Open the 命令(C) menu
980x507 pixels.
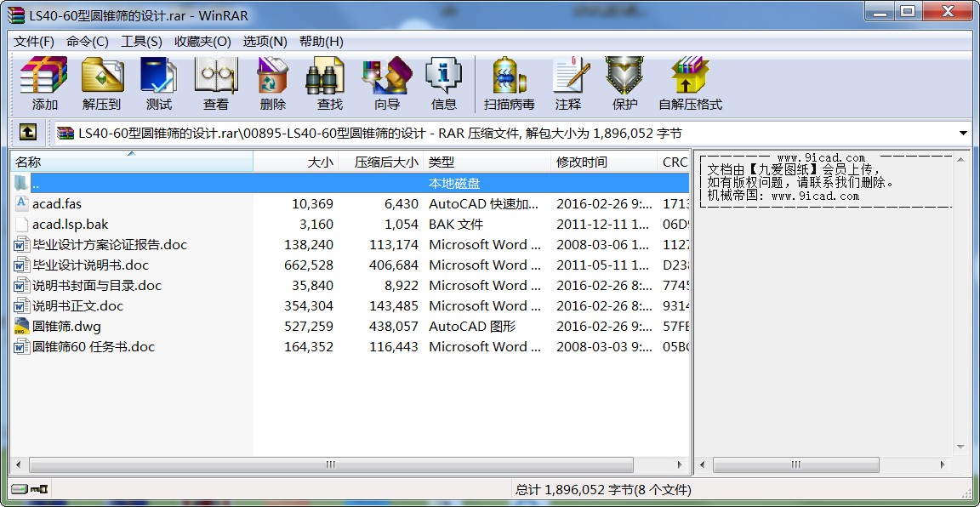click(88, 42)
